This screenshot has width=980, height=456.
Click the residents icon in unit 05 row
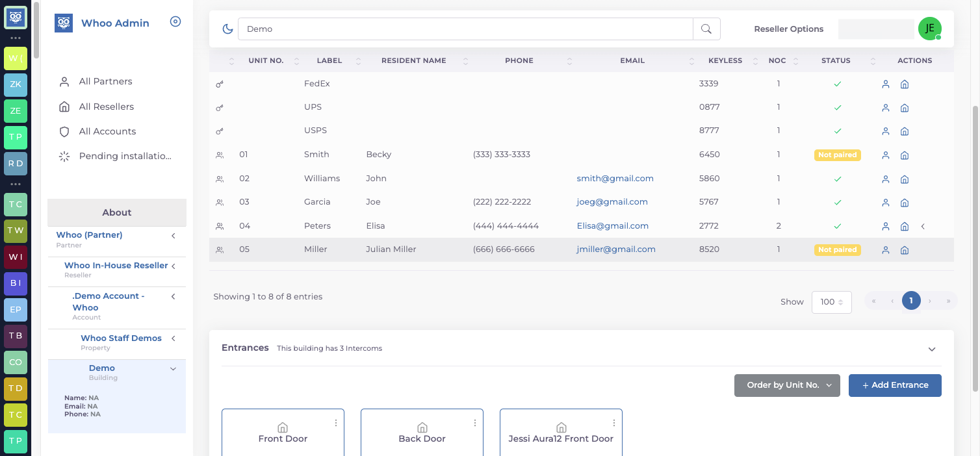(x=220, y=249)
